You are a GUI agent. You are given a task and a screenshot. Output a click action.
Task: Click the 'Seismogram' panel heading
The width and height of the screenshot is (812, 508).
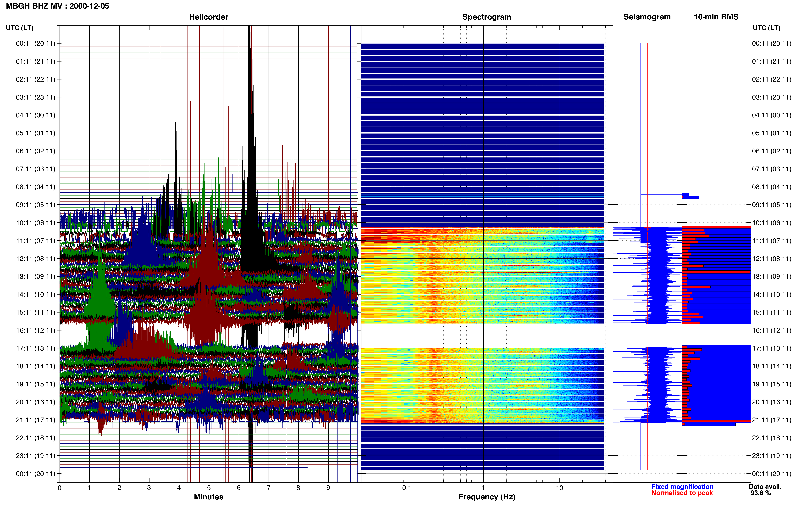click(647, 17)
